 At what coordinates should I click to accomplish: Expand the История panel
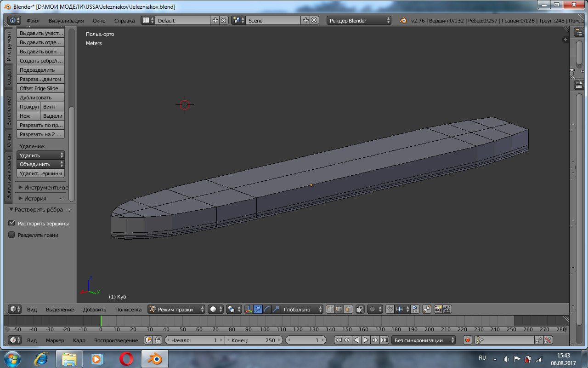click(x=35, y=198)
